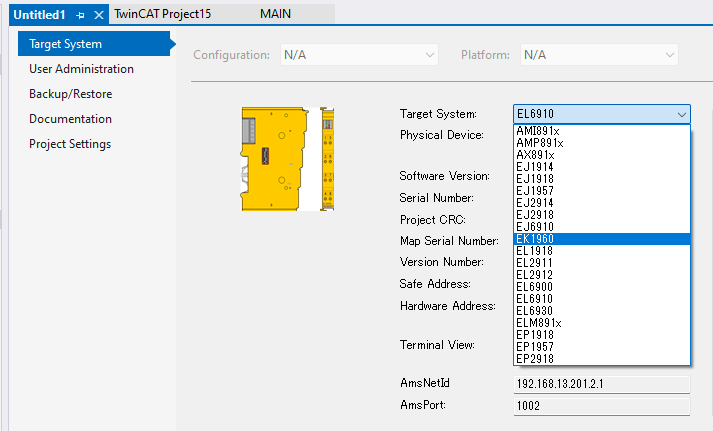Screen dimensions: 713x431
Task: Open Project Settings section
Action: click(70, 144)
